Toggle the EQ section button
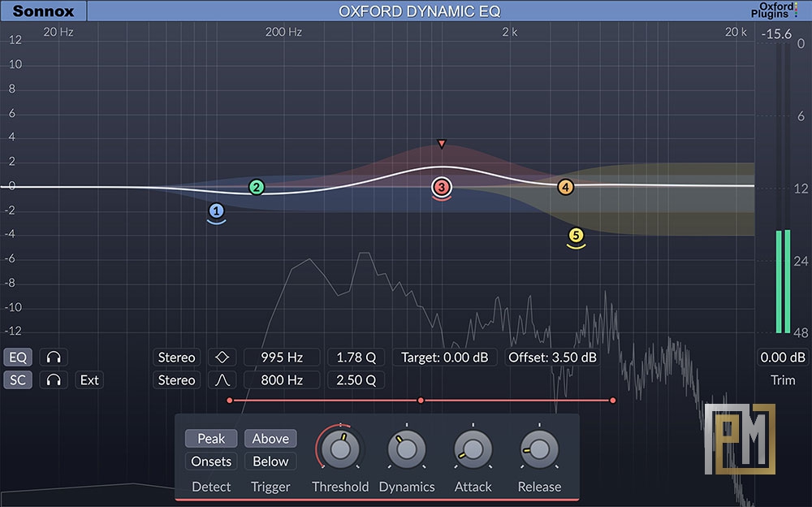 click(x=18, y=357)
